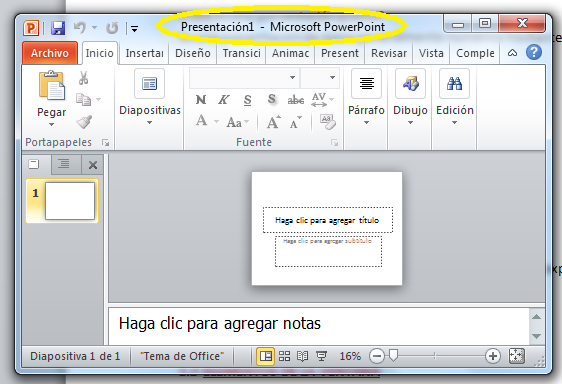Start slide show from status bar icon
Screen dimensions: 562x384
[x=322, y=356]
